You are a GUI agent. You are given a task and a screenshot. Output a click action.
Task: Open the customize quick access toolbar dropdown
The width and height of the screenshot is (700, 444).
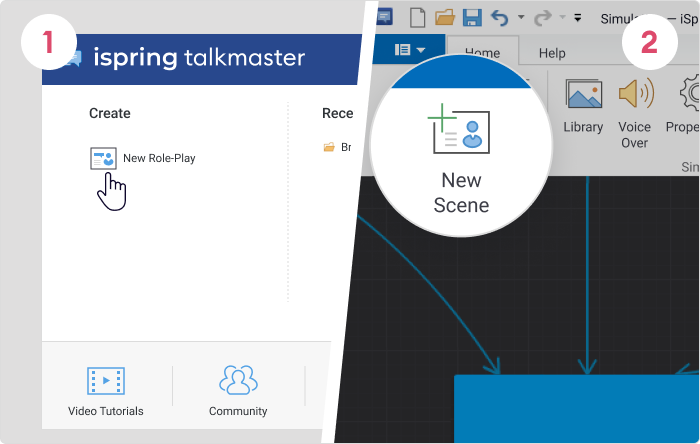pos(578,18)
